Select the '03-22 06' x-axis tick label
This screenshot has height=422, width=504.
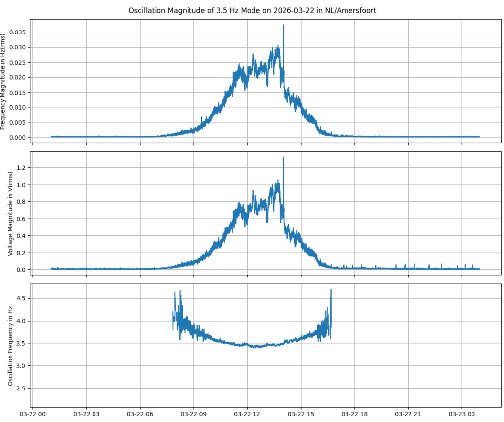[x=140, y=415]
